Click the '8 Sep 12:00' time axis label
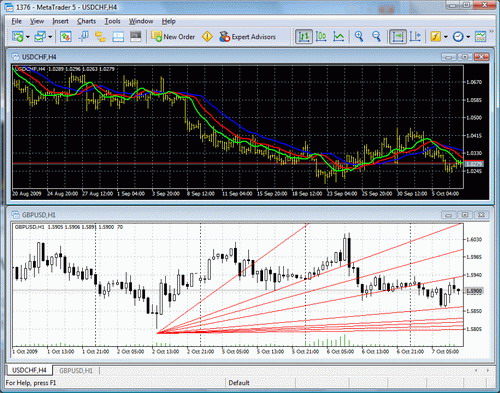 point(201,193)
